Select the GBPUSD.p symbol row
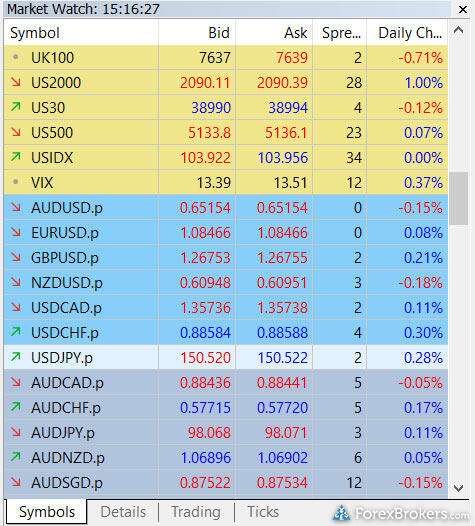475x526 pixels. point(226,257)
